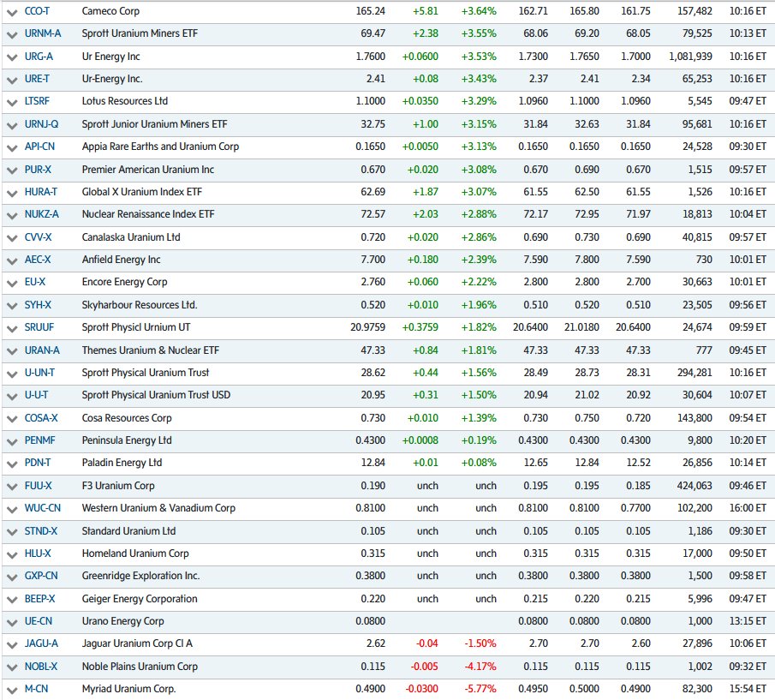Image resolution: width=775 pixels, height=700 pixels.
Task: Click the FUU-X ticker link
Action: click(x=39, y=486)
